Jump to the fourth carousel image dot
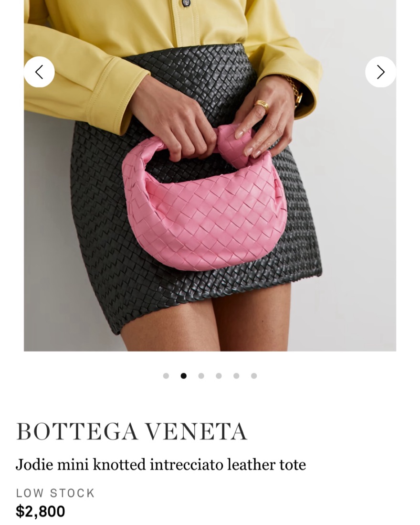The height and width of the screenshot is (525, 420). click(x=219, y=375)
